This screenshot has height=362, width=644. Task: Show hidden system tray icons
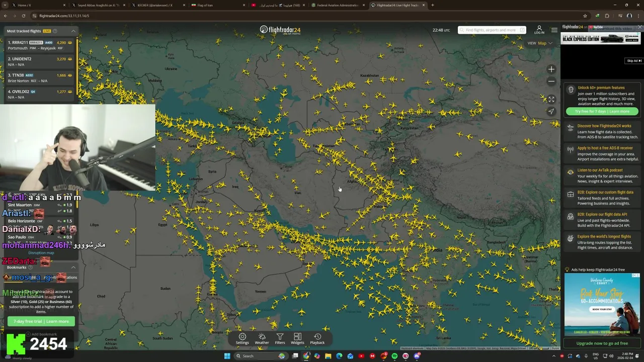tap(555, 356)
